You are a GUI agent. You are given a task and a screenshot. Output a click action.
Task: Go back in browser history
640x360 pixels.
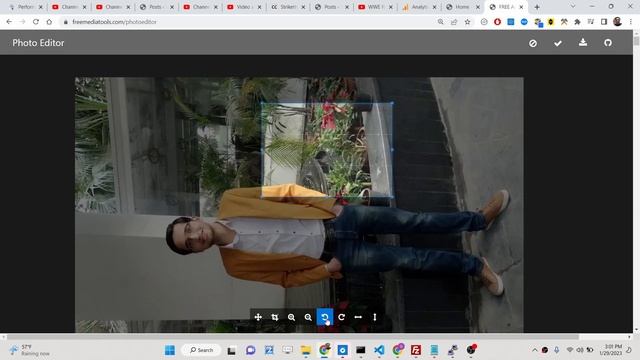coord(9,22)
